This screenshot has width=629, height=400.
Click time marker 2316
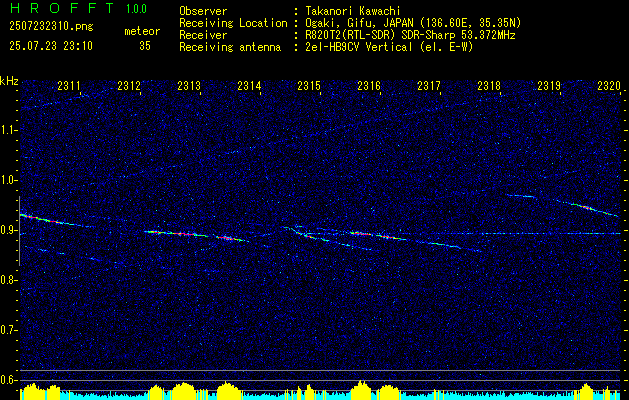click(x=369, y=86)
